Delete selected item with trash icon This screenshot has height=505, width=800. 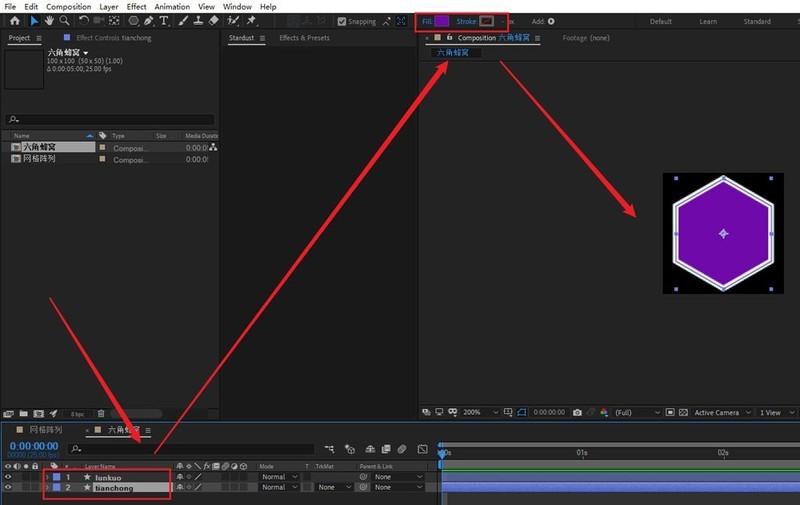tap(101, 413)
